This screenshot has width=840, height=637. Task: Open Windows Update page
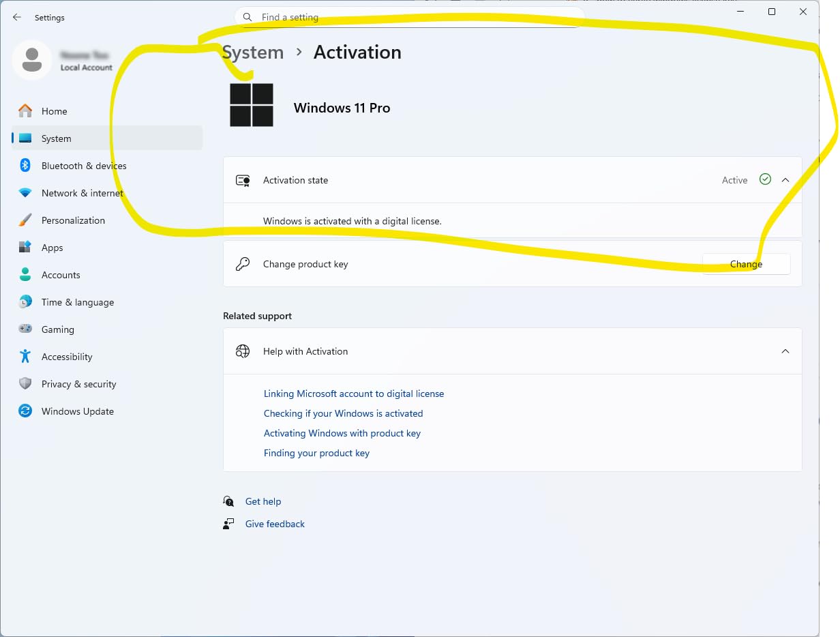coord(107,411)
